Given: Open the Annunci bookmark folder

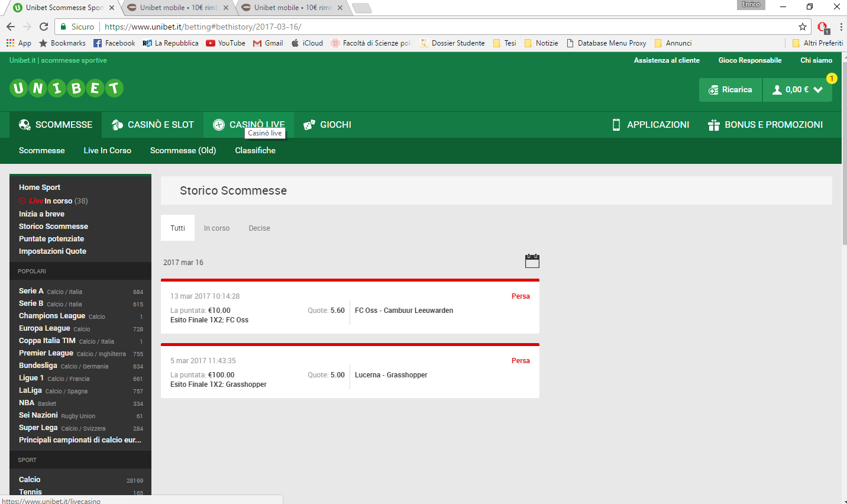Looking at the screenshot, I should 673,43.
